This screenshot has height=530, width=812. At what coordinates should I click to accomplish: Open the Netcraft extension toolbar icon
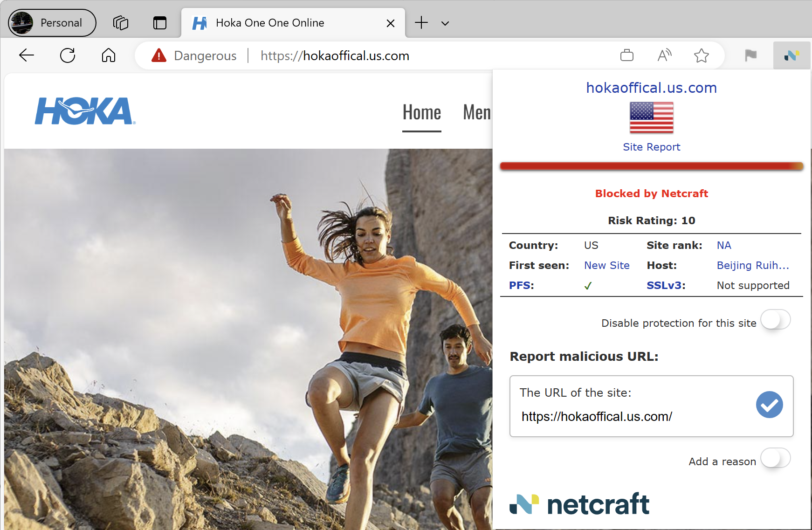[x=791, y=55]
